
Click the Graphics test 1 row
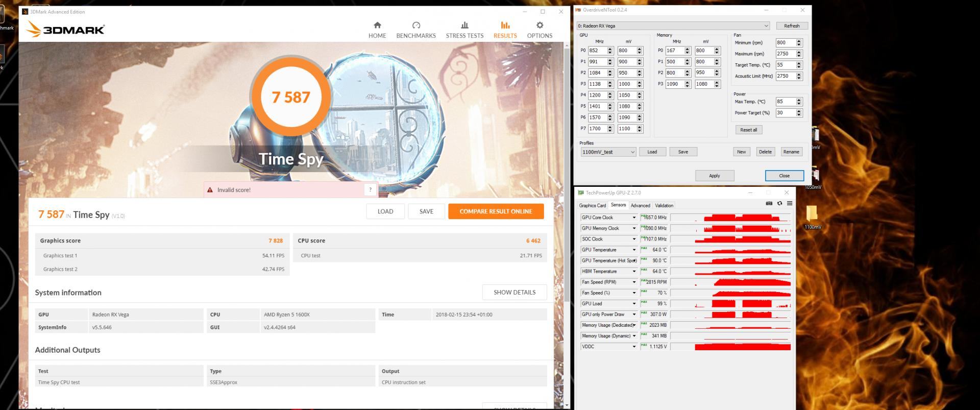pos(162,255)
